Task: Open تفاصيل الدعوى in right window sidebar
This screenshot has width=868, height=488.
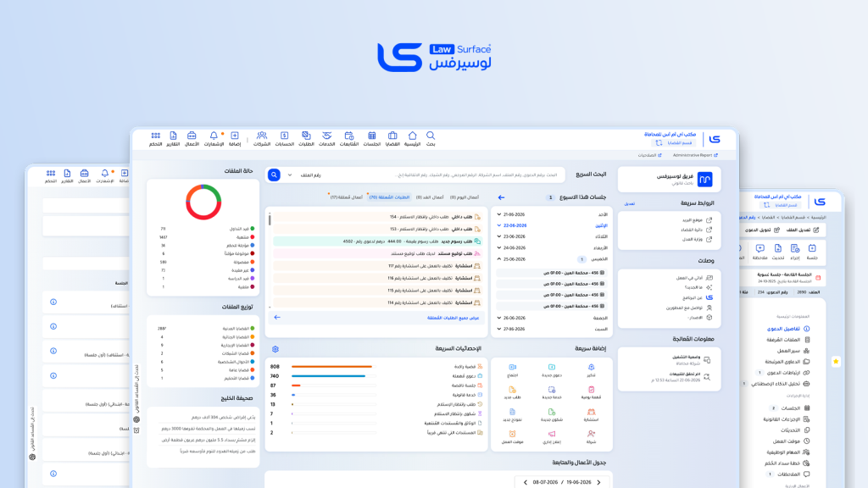Action: click(787, 329)
